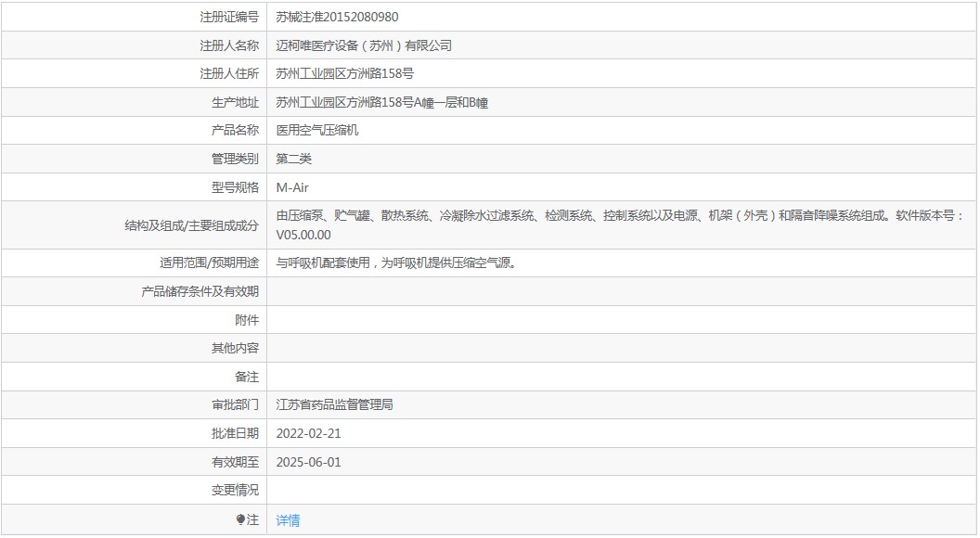Click the 注册人住所 label
This screenshot has height=538, width=980.
[x=228, y=73]
